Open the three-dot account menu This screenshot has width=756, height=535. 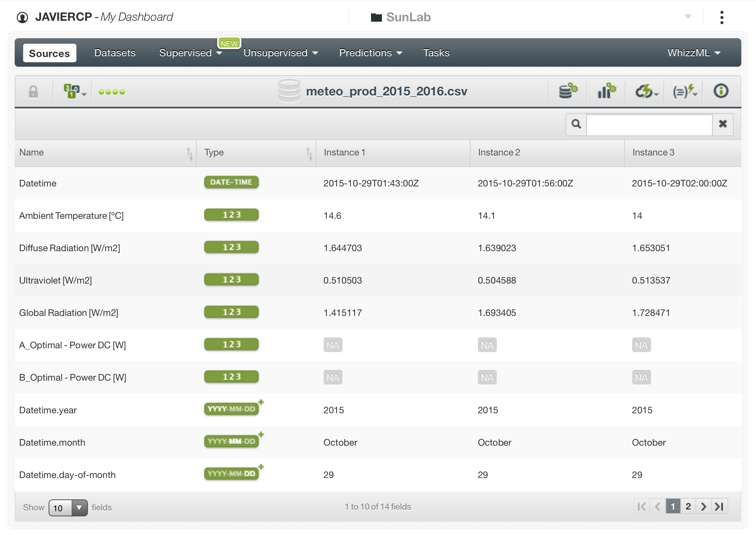point(721,17)
